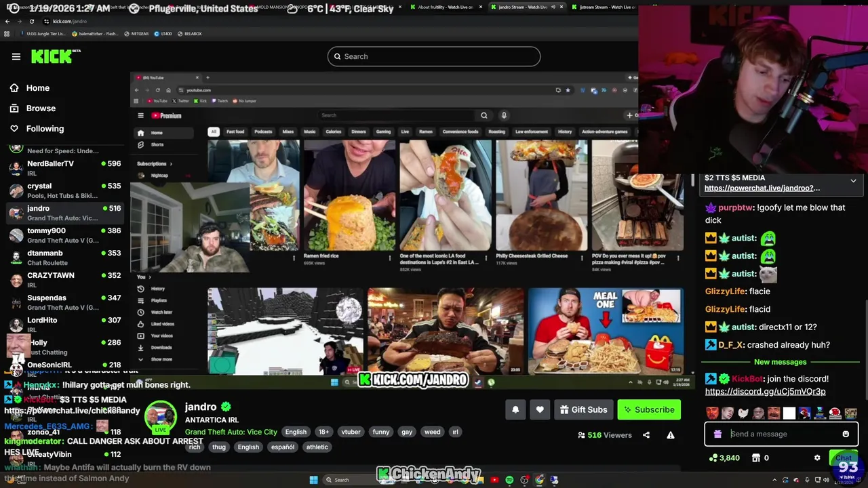Screen dimensions: 868x488
Task: Select NerdBallerTV channel in sidebar
Action: pos(64,167)
